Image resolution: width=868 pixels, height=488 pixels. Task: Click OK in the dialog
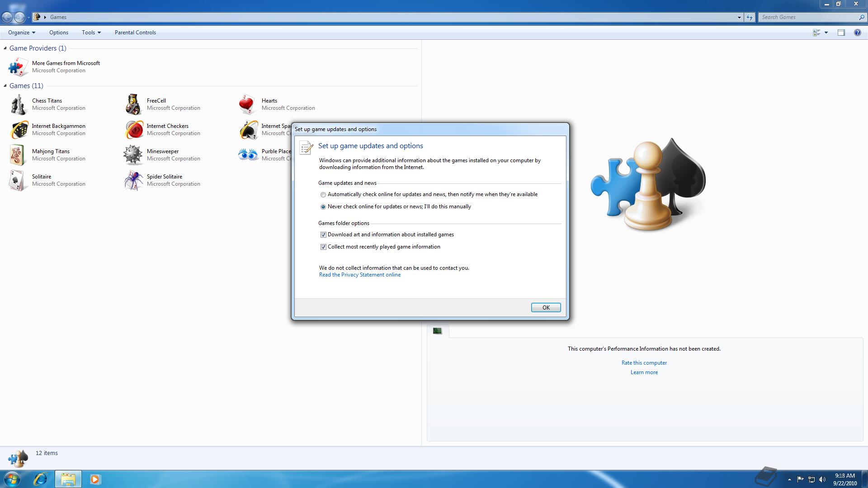[546, 308]
